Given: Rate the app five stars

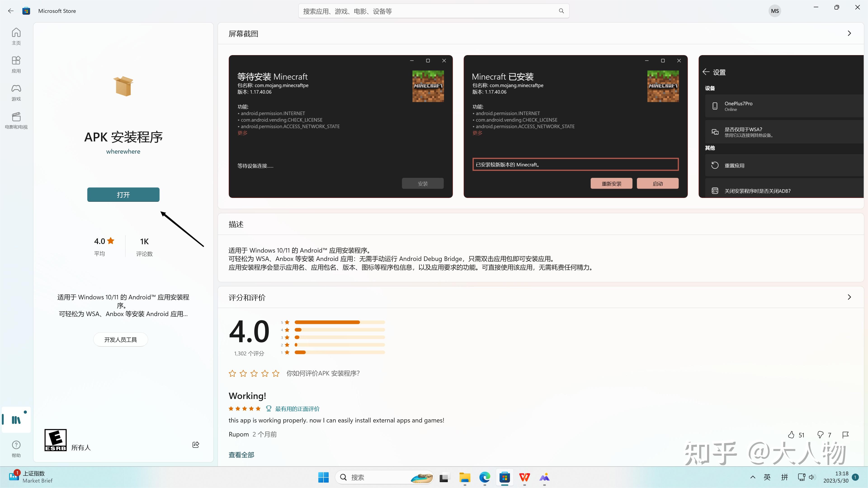Looking at the screenshot, I should click(276, 373).
